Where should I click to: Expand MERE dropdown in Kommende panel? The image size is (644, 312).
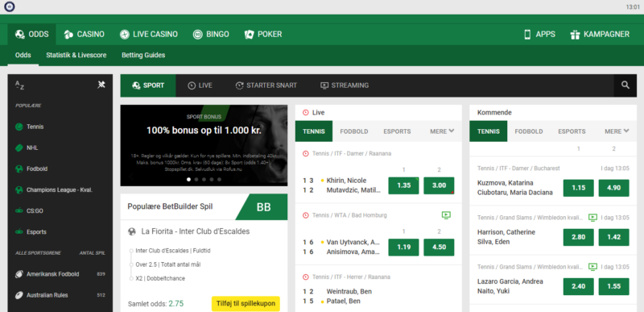tap(617, 131)
